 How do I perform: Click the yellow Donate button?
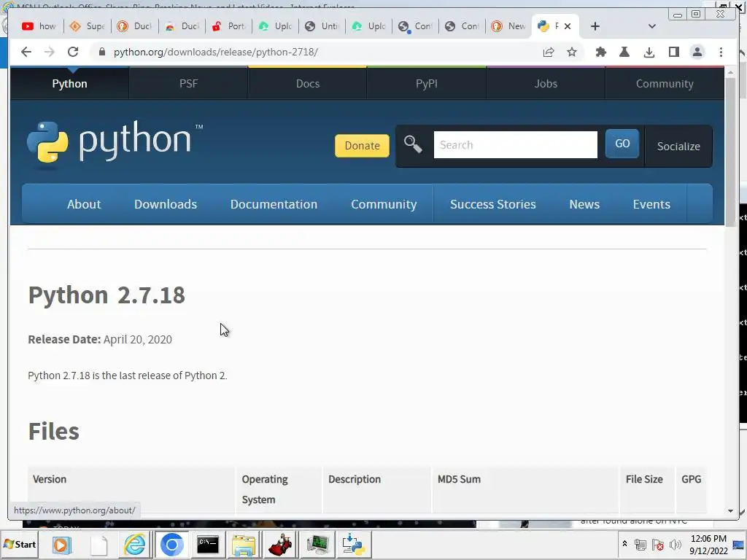tap(362, 146)
